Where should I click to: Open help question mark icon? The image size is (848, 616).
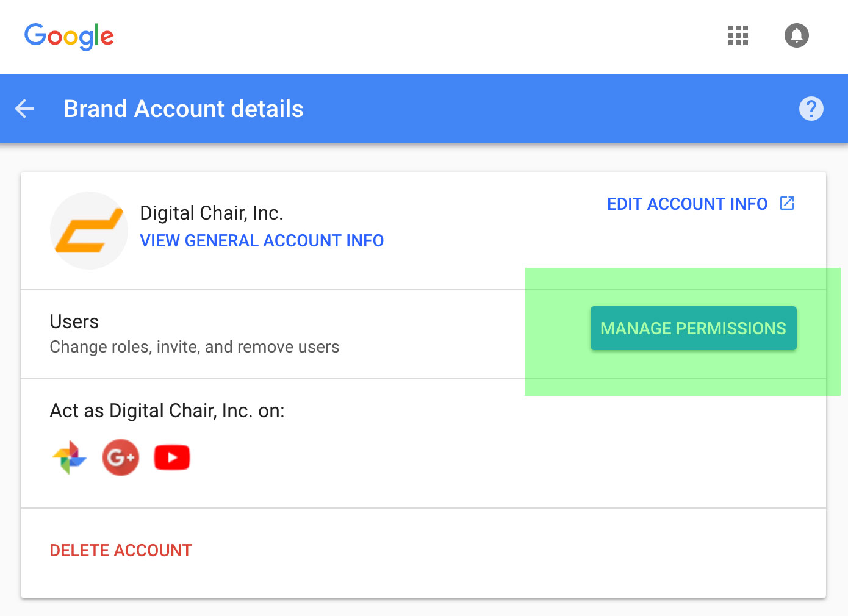pyautogui.click(x=811, y=109)
